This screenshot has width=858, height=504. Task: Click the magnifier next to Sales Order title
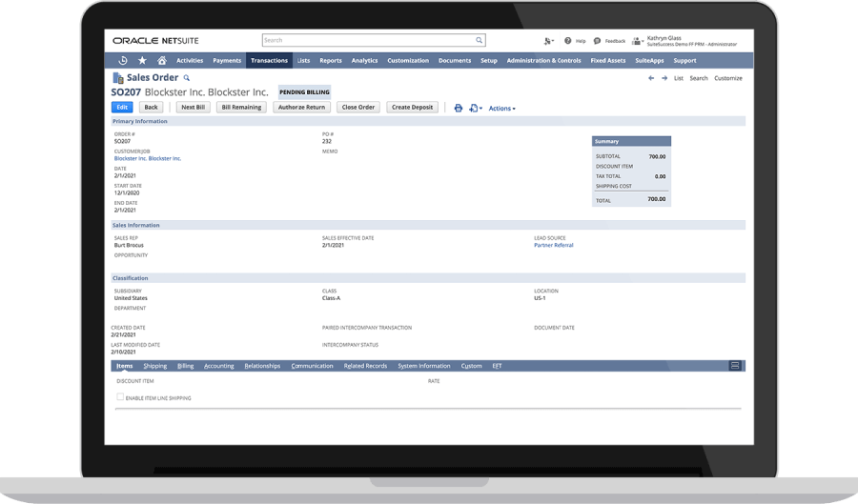[187, 78]
